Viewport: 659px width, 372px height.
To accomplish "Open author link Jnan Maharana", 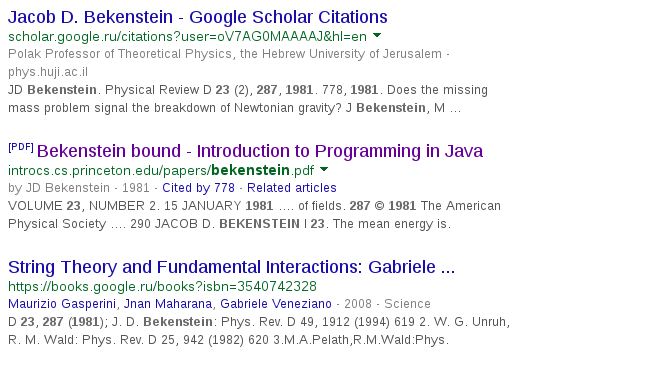I will pos(168,304).
